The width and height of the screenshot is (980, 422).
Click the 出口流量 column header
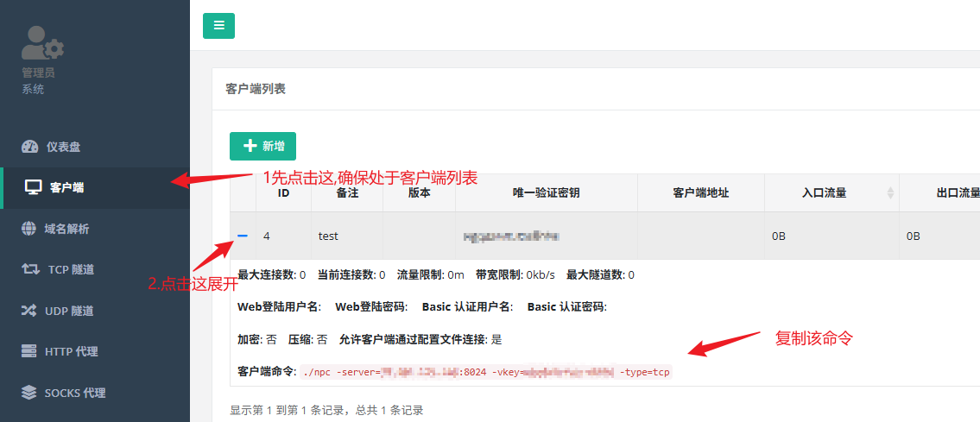940,193
